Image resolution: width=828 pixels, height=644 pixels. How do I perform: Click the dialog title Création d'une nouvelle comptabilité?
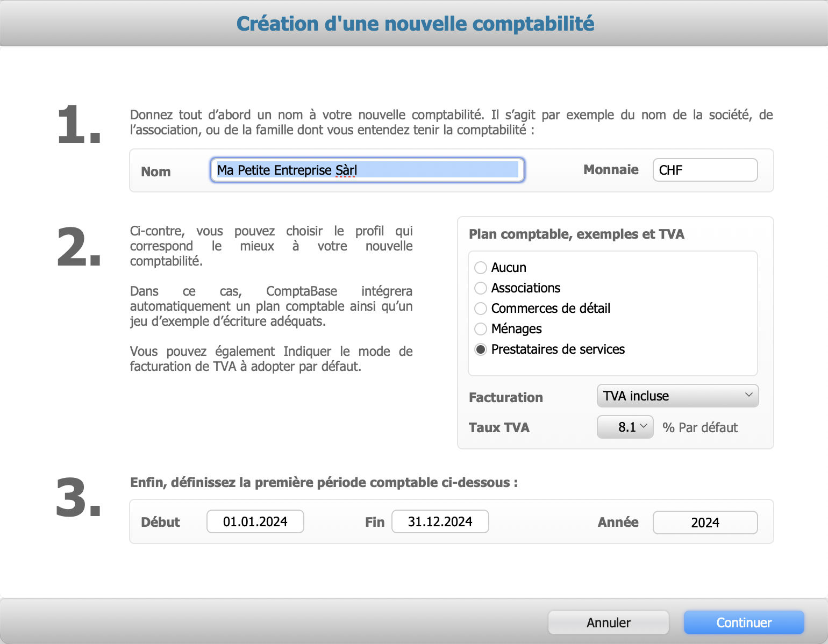[414, 24]
